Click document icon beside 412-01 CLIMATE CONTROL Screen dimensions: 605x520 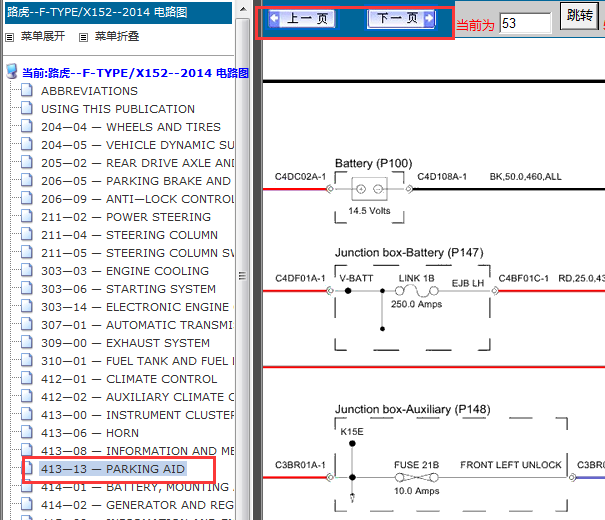27,378
